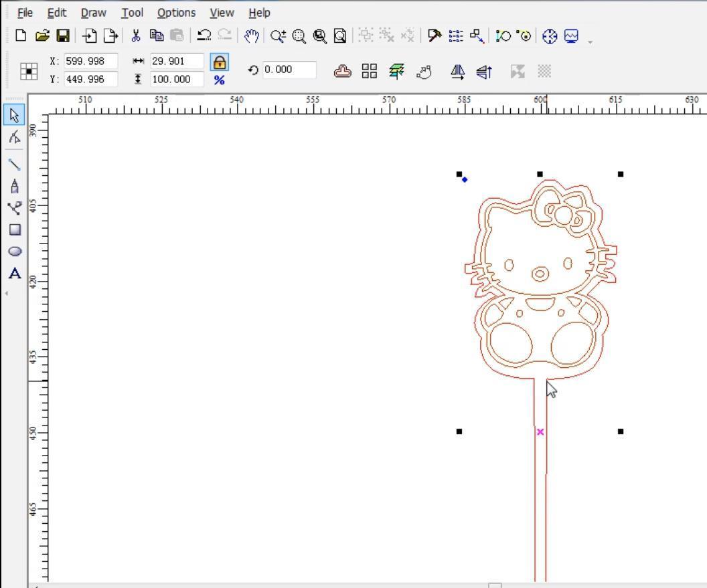This screenshot has height=588, width=707.
Task: Activate the Text tool
Action: [15, 274]
